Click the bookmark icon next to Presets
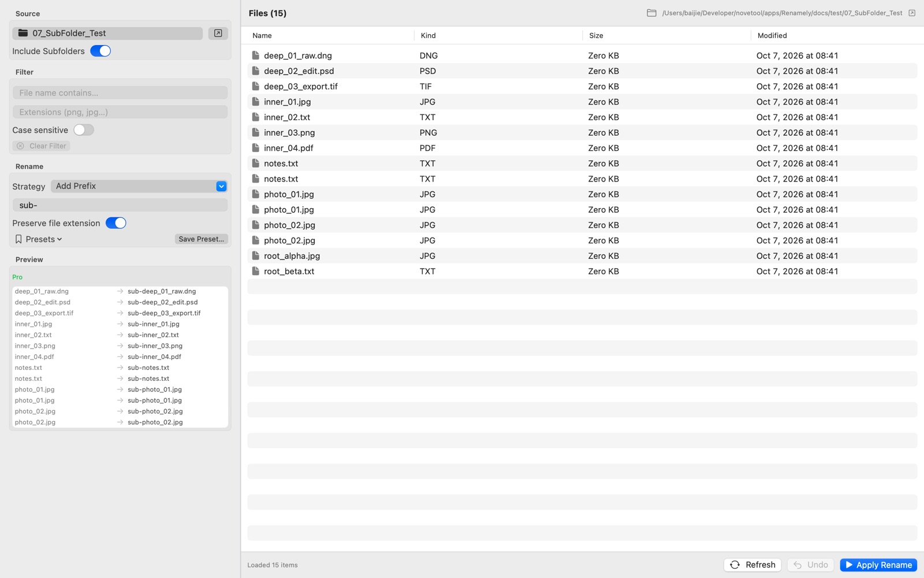This screenshot has height=578, width=924. 18,239
